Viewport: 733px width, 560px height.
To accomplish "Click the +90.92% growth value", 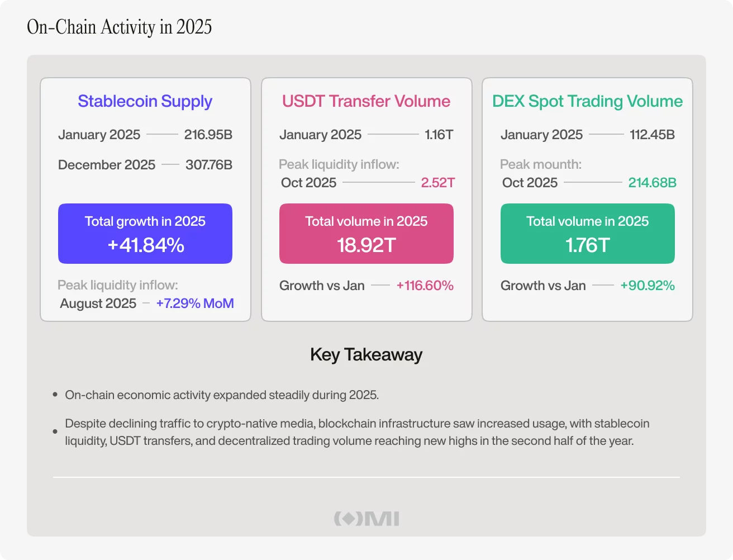I will click(x=648, y=286).
